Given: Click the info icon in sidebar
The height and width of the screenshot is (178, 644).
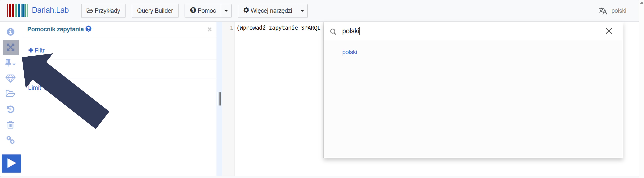Looking at the screenshot, I should [11, 32].
